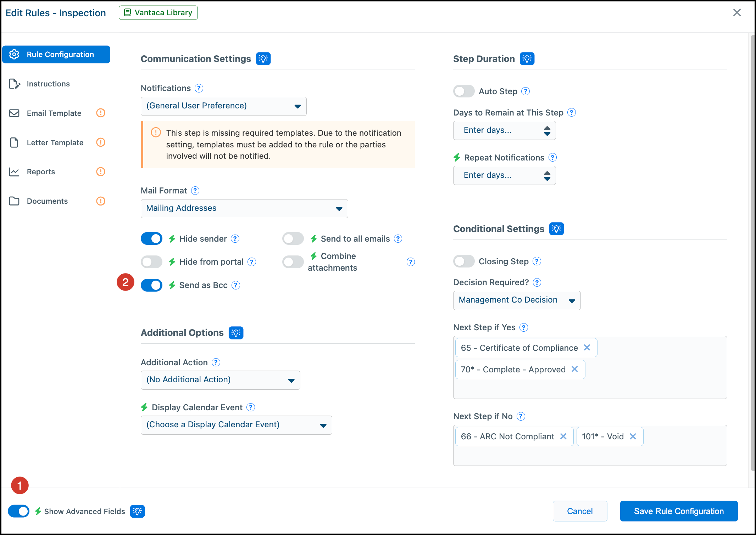
Task: Click Save Rule Configuration button
Action: tap(679, 511)
